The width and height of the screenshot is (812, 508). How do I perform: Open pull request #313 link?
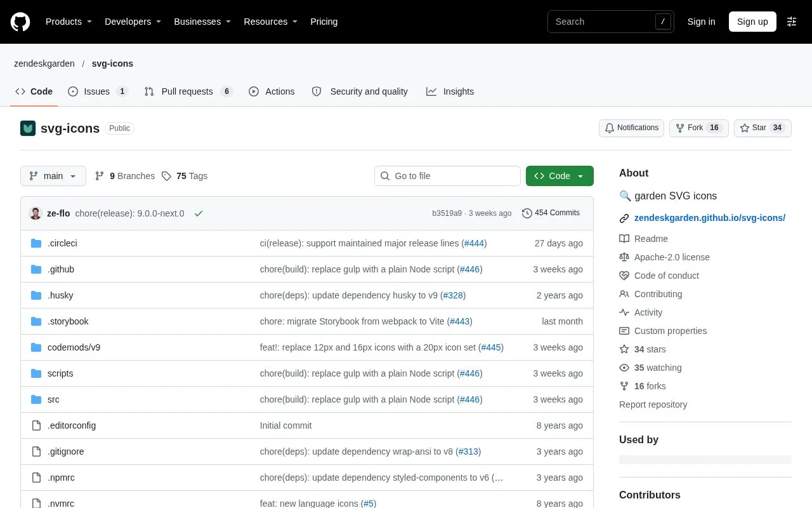tap(468, 451)
